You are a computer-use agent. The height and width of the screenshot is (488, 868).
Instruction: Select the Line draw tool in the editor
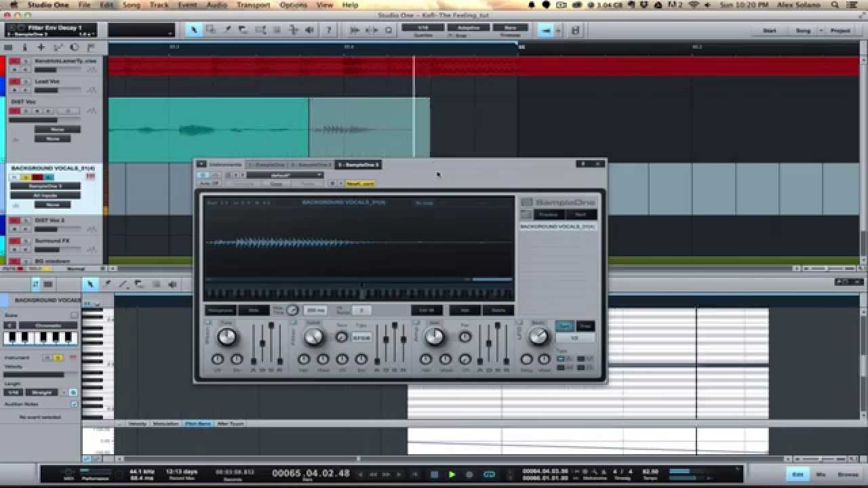[x=123, y=284]
